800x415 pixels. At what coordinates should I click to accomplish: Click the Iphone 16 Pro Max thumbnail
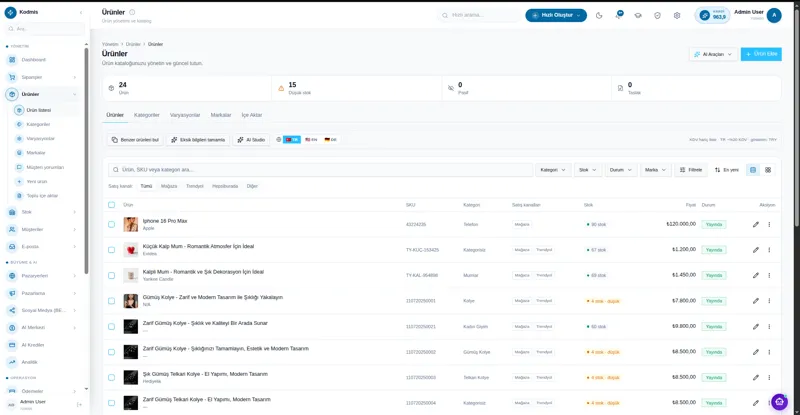[x=131, y=224]
